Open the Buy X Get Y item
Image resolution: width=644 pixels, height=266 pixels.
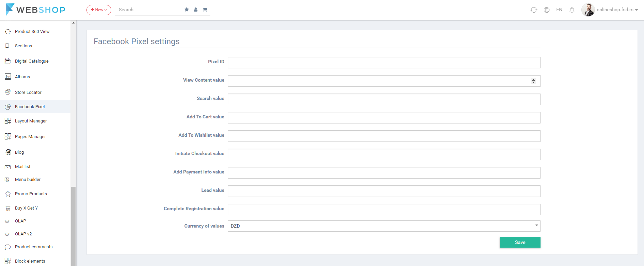tap(27, 208)
